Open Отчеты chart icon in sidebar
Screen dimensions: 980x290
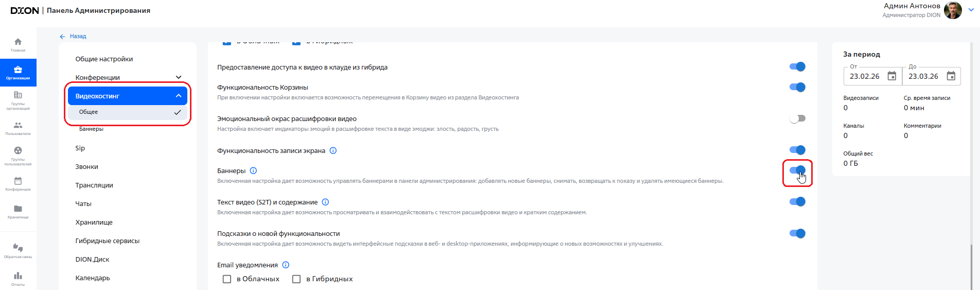click(x=18, y=278)
